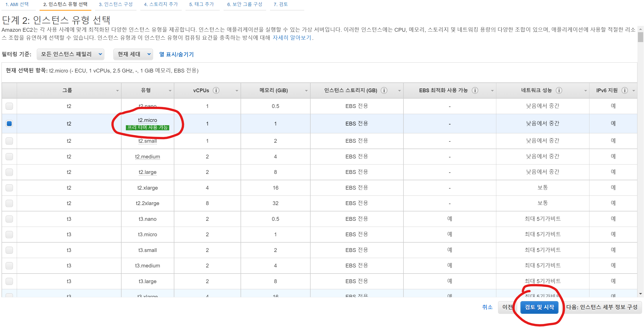Click the IPv6 지원 info icon
644x327 pixels.
click(x=624, y=90)
